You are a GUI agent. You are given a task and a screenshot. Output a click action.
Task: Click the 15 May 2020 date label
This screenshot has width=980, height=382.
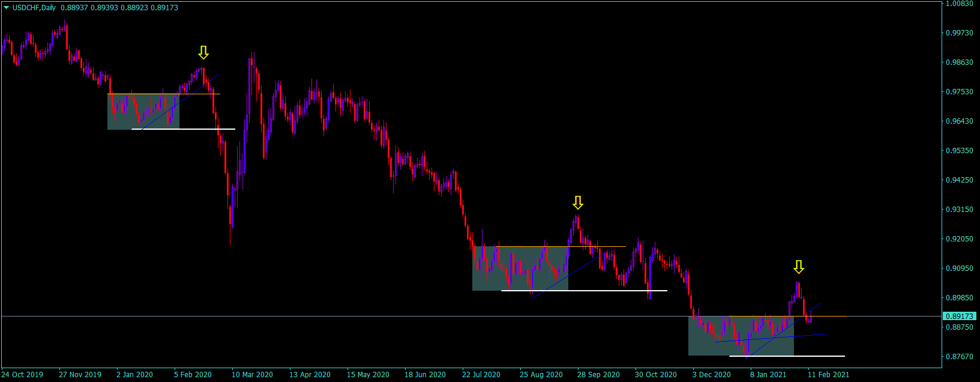pos(368,375)
